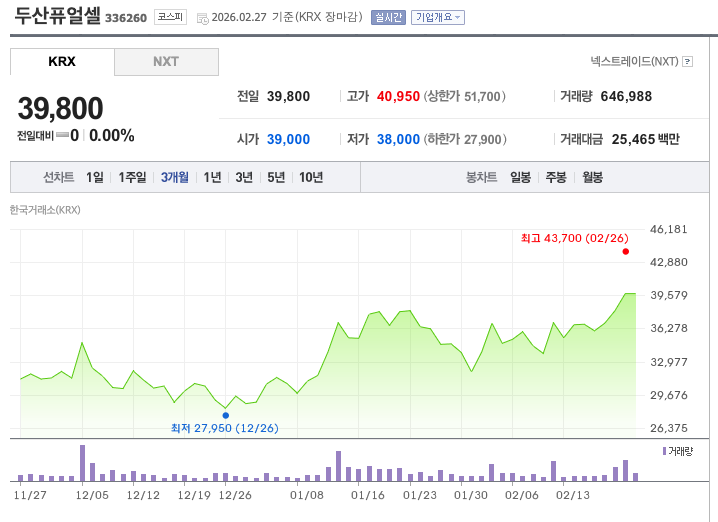Click the 최저 27,950 (12/26) label
718x522 pixels.
[x=224, y=428]
